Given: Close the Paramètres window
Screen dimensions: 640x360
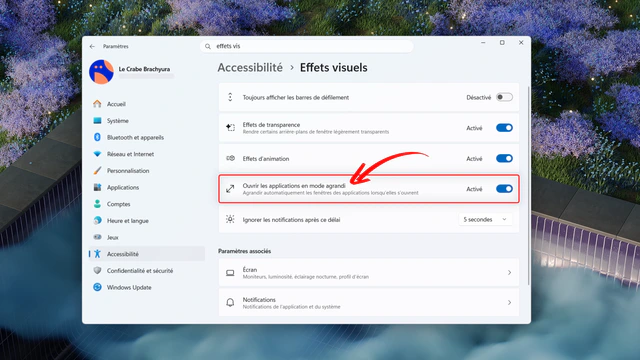Looking at the screenshot, I should [x=521, y=42].
